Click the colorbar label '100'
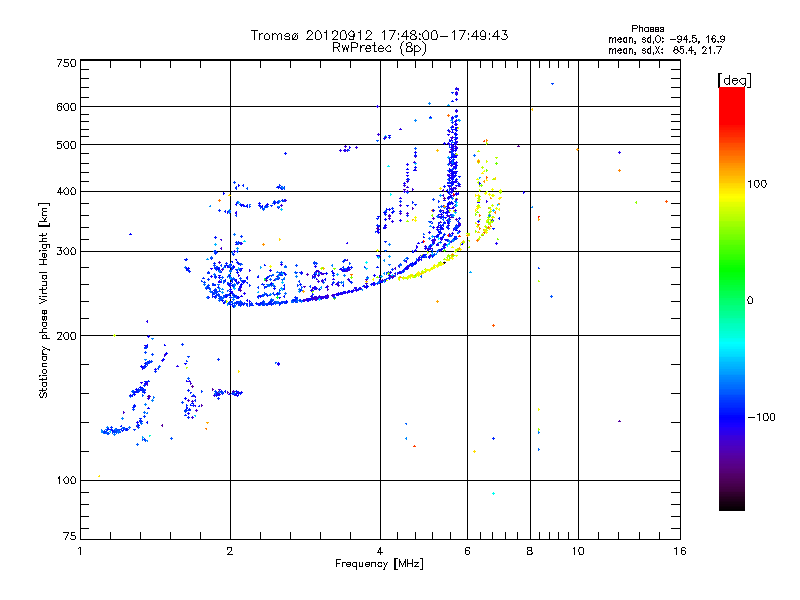Screen dimensions: 800x600 (x=757, y=184)
